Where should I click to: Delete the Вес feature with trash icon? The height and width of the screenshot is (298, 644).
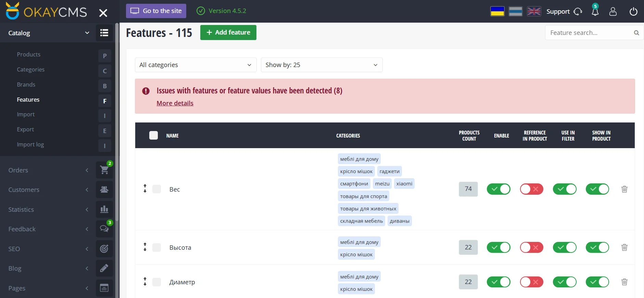point(624,189)
